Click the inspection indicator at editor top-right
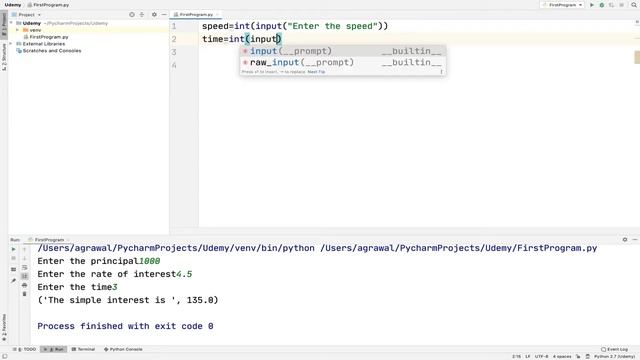 (637, 22)
